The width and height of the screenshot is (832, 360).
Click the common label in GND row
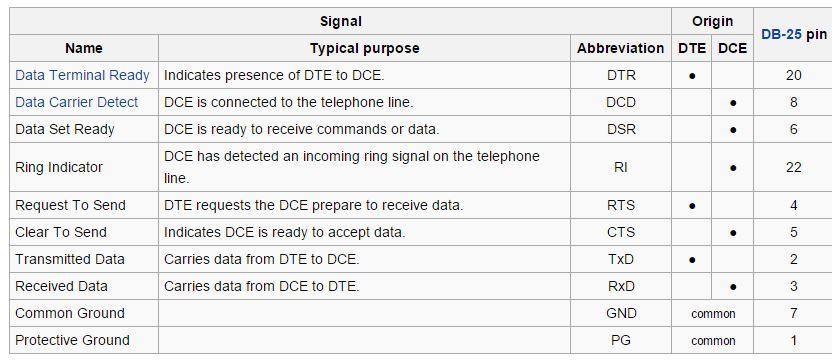click(713, 314)
